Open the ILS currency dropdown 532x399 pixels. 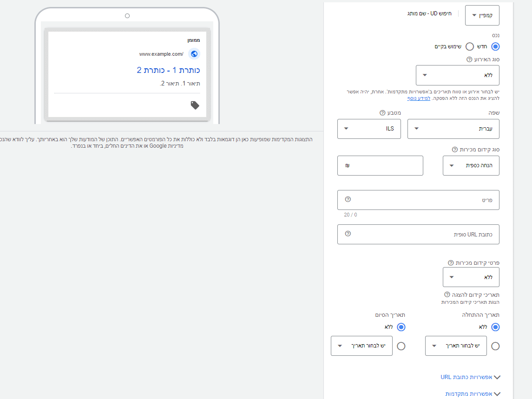(x=369, y=129)
